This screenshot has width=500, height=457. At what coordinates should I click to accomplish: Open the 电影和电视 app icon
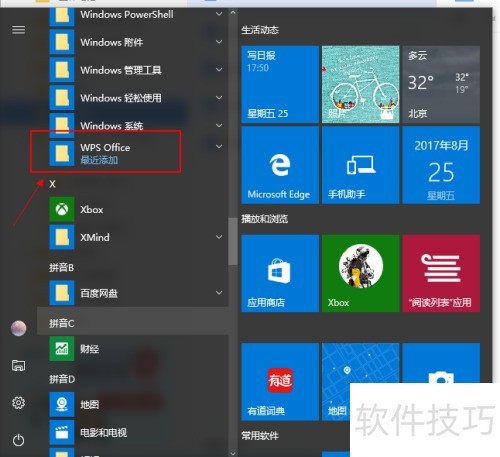coord(62,432)
